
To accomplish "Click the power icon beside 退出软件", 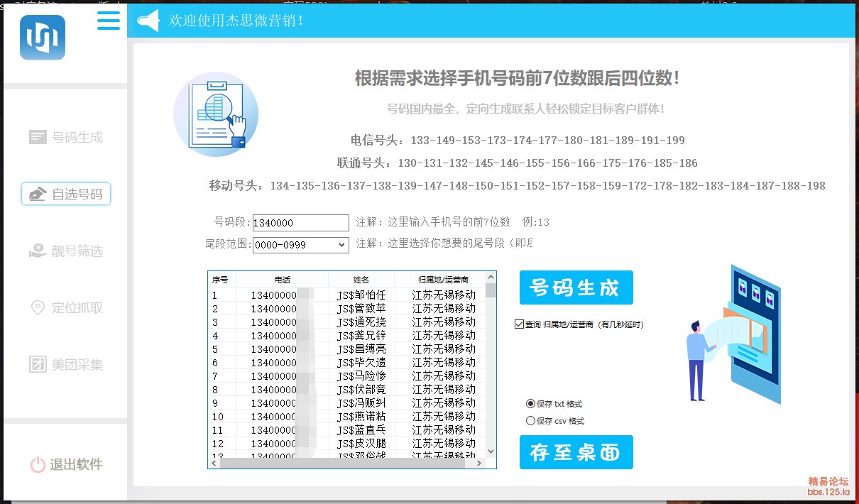I will pos(38,465).
